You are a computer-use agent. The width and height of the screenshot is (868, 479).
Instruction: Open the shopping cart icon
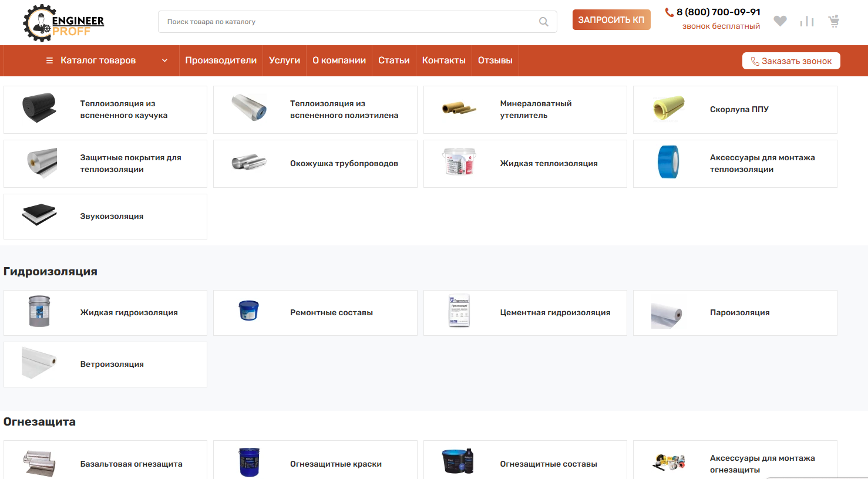coord(834,21)
